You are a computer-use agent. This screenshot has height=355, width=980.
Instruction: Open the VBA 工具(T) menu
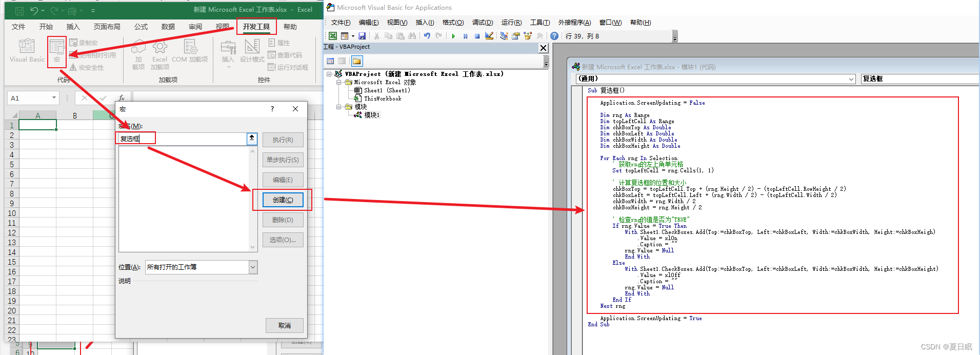coord(540,23)
